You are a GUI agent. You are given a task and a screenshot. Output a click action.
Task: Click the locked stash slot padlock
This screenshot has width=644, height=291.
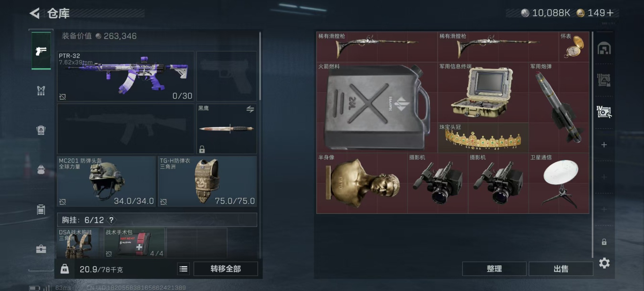tap(604, 242)
